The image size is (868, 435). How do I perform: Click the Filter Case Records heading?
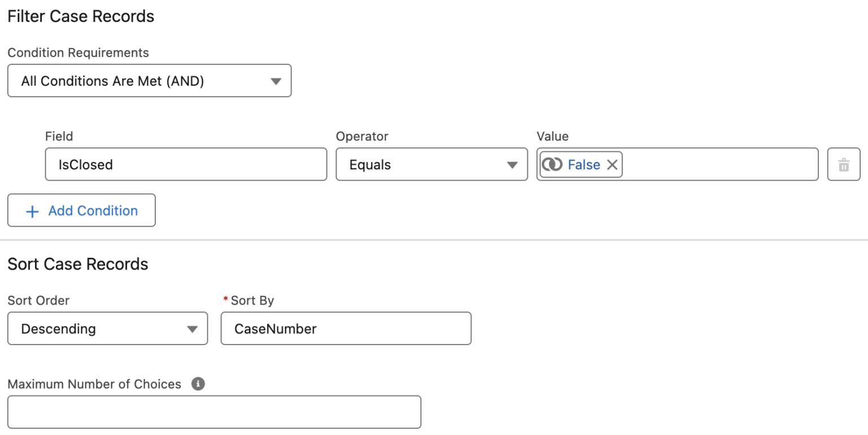pyautogui.click(x=80, y=16)
